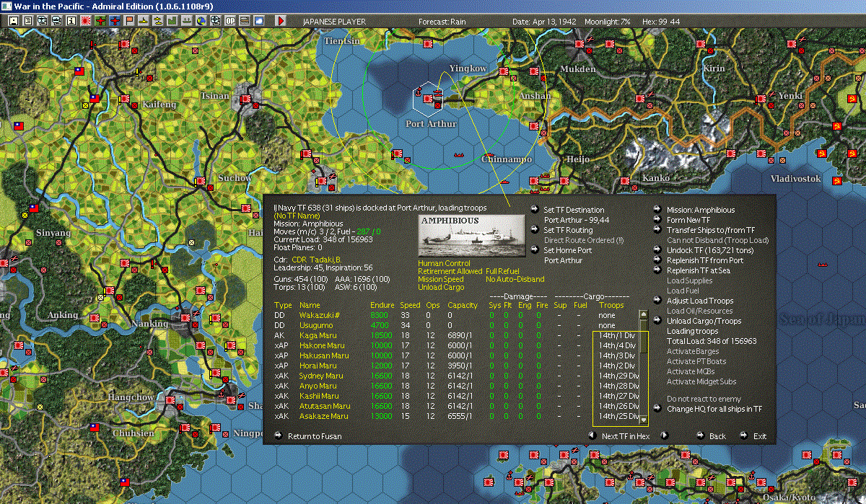Viewport: 866px width, 504px height.
Task: Click the Exit button
Action: [760, 436]
